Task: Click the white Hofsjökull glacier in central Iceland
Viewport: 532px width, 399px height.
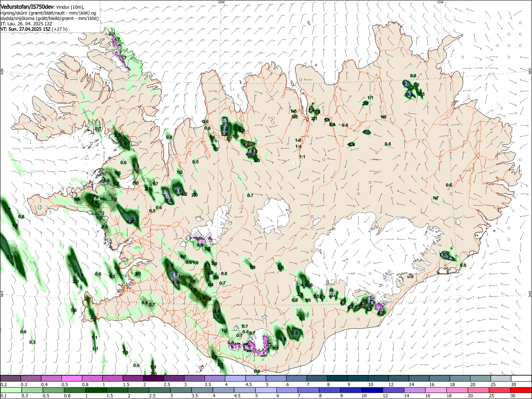Action: pos(273,215)
